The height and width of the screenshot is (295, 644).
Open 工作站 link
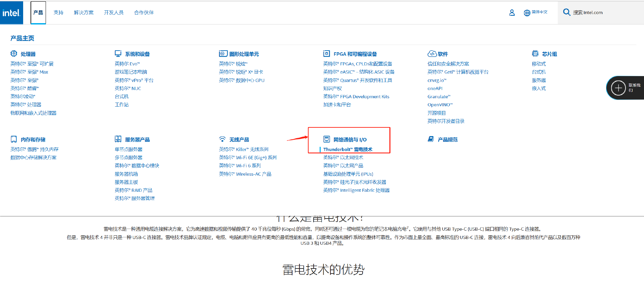coord(122,105)
